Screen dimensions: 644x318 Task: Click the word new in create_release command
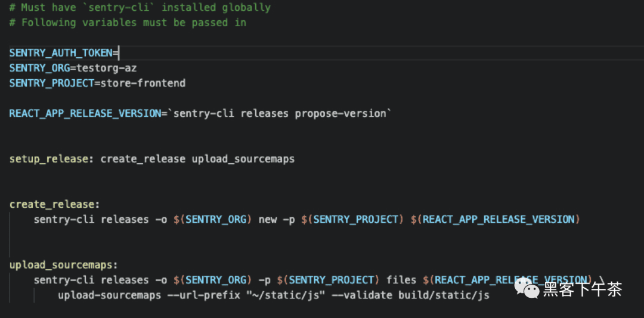268,220
